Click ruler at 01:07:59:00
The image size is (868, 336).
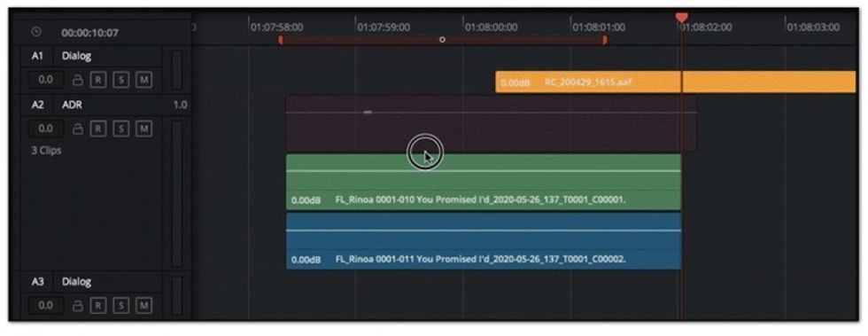(x=384, y=27)
